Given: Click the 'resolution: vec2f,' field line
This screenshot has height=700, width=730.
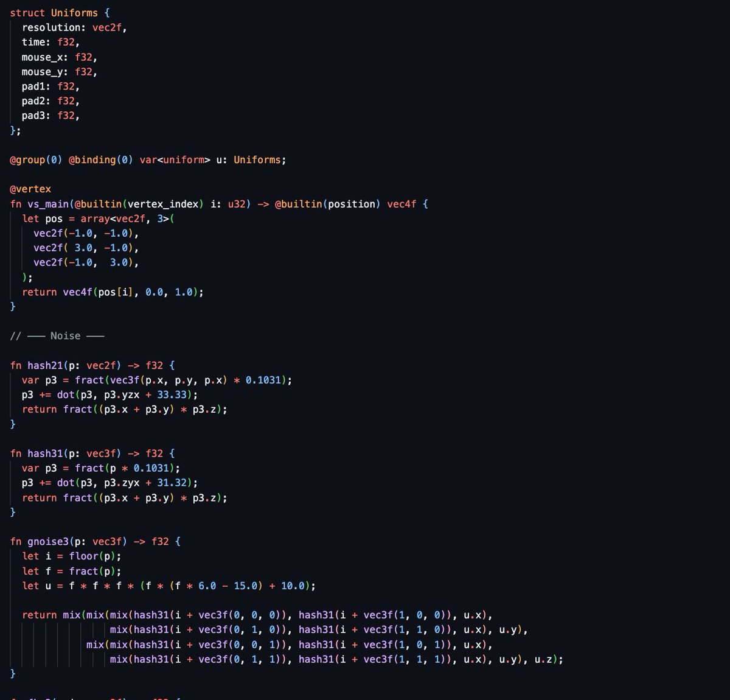Looking at the screenshot, I should 74,27.
